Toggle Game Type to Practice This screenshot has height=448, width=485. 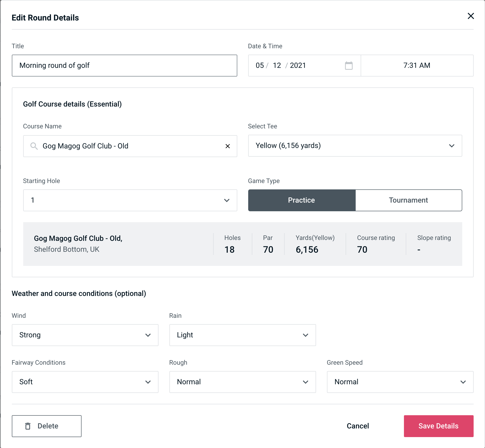click(301, 200)
